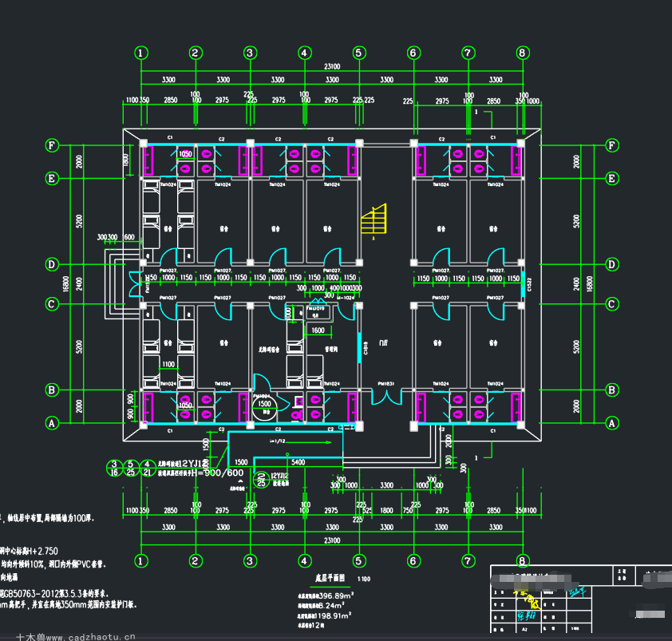
Task: Select the 1800 dimension in the bottom dimension row
Action: click(x=386, y=510)
